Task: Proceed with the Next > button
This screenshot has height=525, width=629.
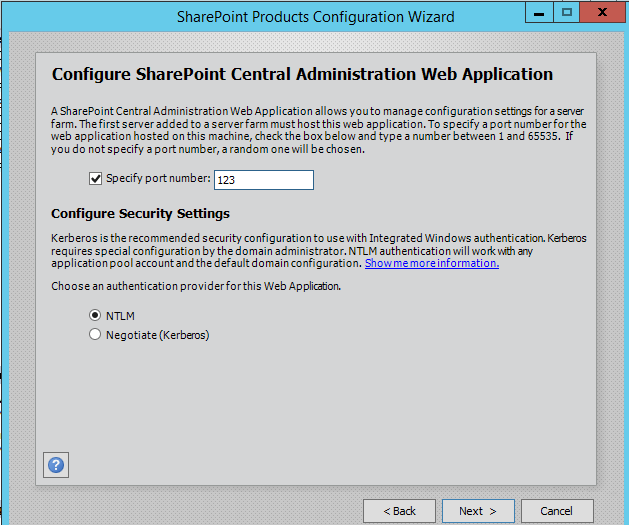Action: [478, 511]
